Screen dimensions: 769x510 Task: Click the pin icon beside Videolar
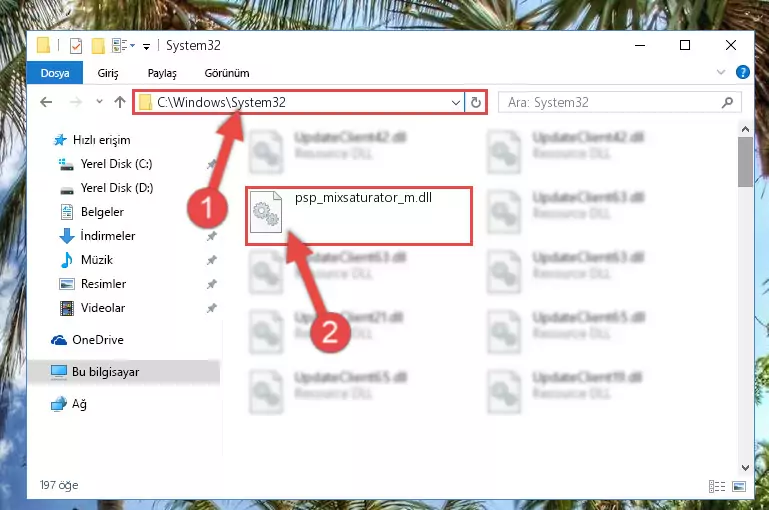211,308
